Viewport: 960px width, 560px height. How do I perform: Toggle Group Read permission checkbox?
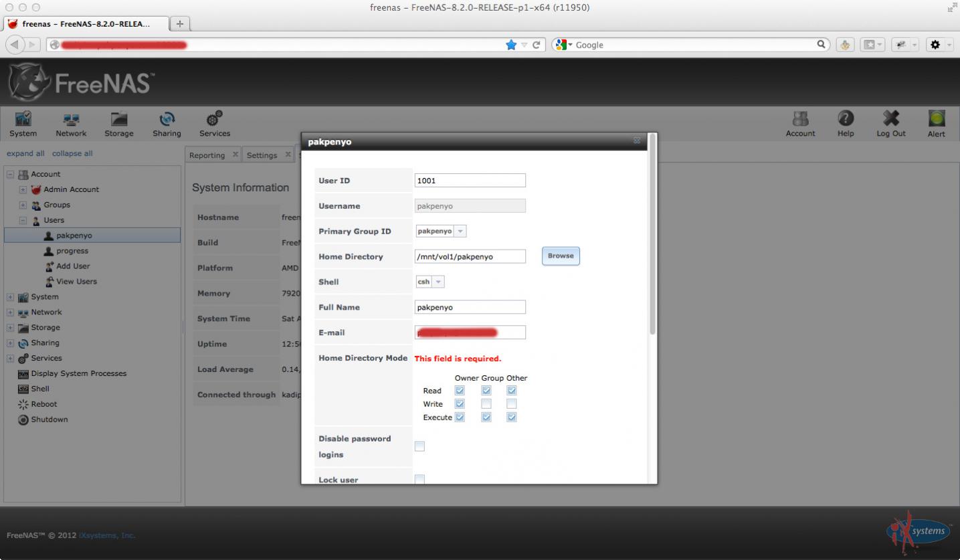486,391
